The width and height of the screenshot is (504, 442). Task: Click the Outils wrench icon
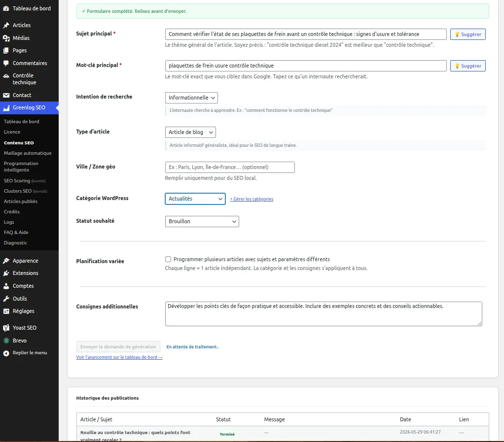tap(6, 299)
